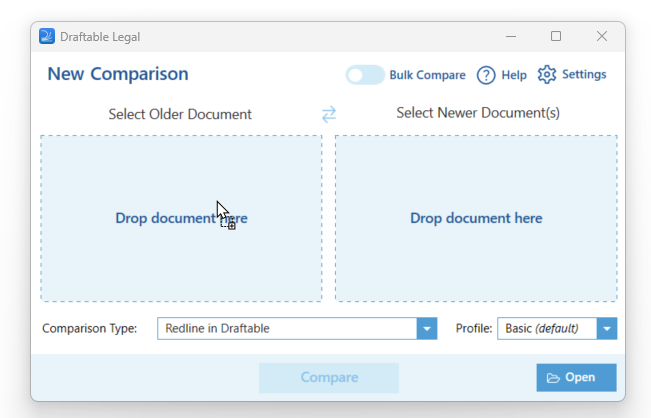The width and height of the screenshot is (651, 418).
Task: Click the Select Newer Document(s) label
Action: [478, 113]
